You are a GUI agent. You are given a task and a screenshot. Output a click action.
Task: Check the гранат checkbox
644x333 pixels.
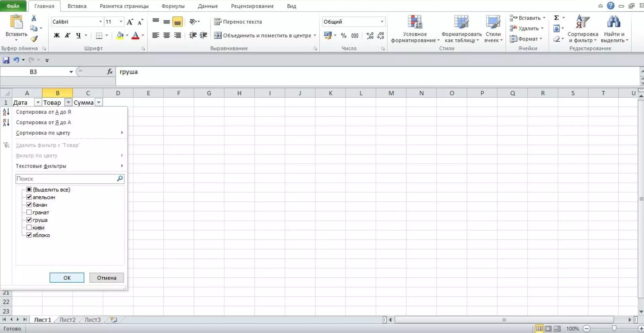(29, 212)
